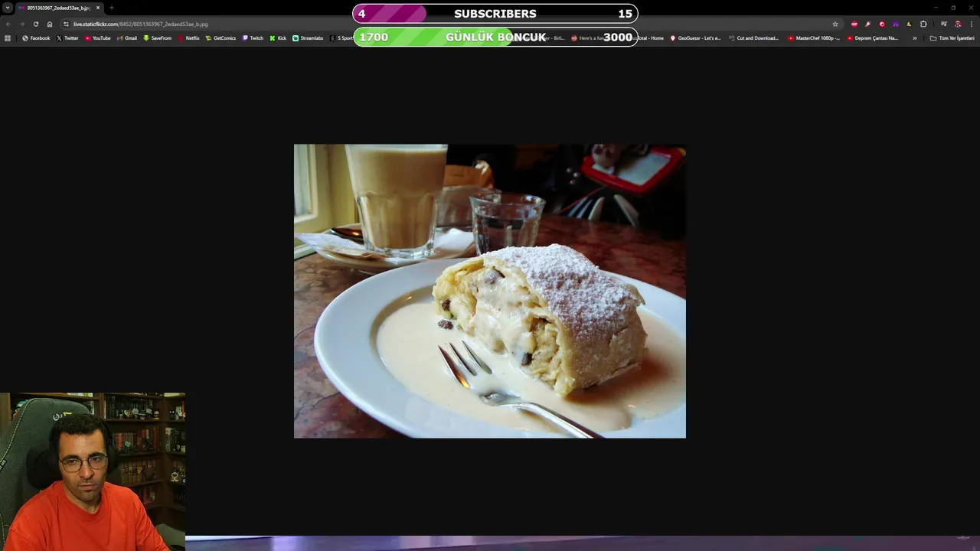Open the Deprem Çantası bookmark
This screenshot has width=980, height=551.
tap(873, 37)
